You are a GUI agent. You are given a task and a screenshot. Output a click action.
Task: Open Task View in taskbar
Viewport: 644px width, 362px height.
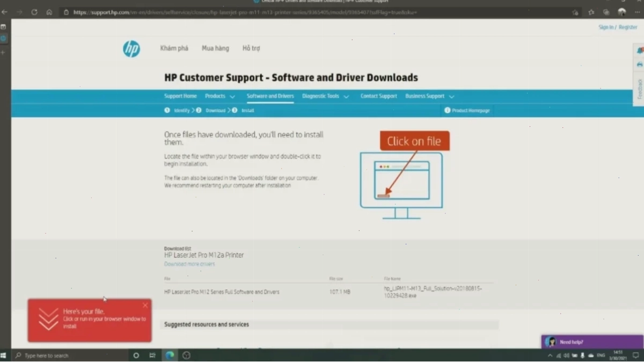(x=152, y=356)
